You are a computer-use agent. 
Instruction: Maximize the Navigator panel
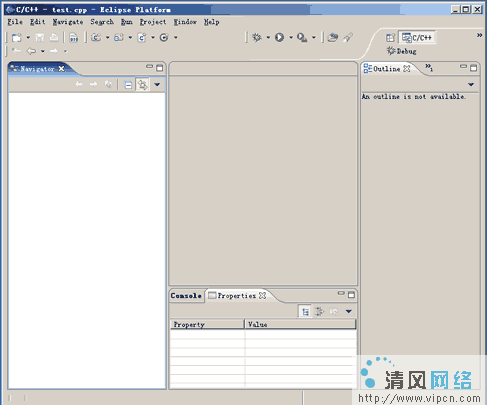[160, 68]
